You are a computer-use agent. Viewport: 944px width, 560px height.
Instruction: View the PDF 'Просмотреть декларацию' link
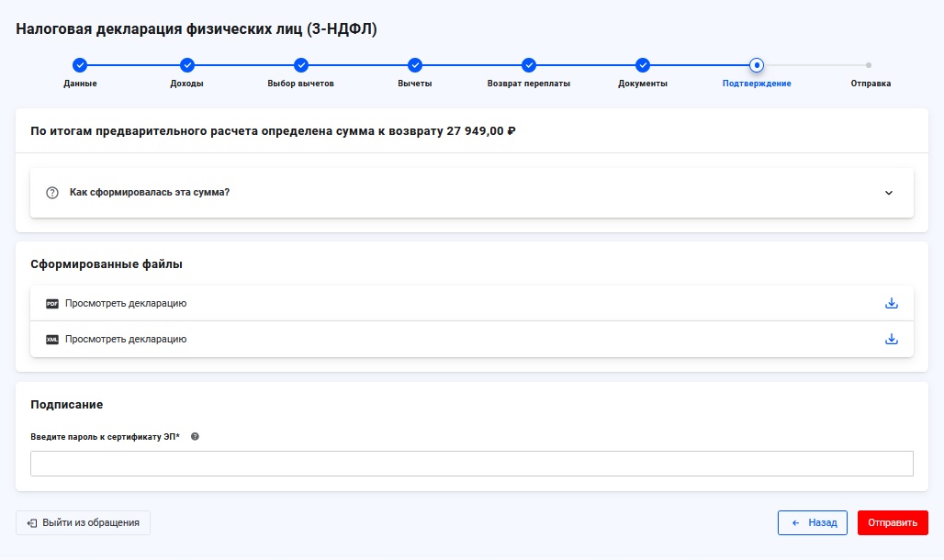[x=126, y=303]
